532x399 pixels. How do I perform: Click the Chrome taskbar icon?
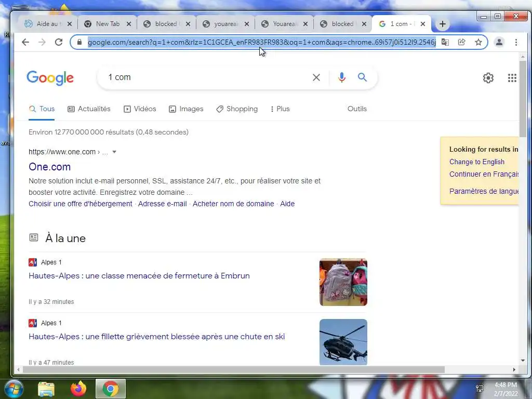(111, 389)
